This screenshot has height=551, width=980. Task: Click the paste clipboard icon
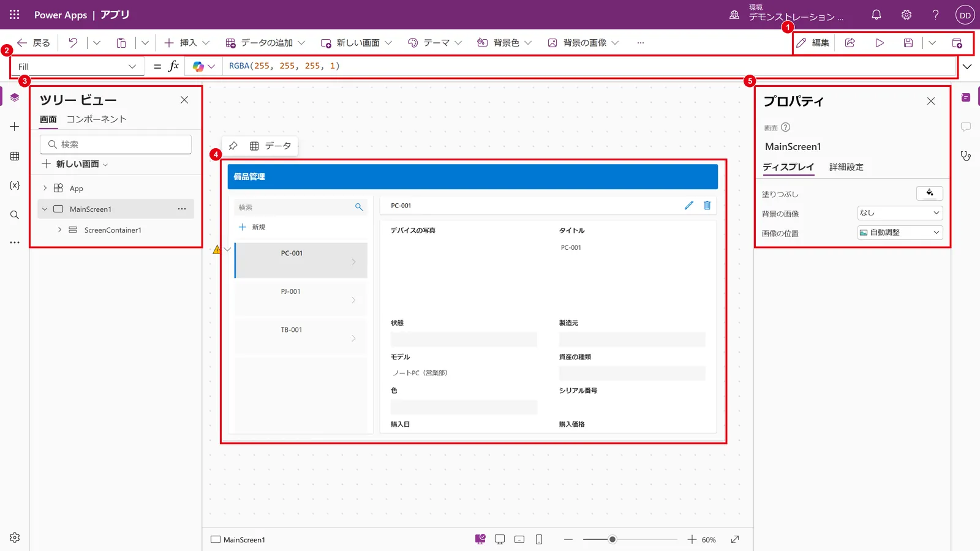point(121,43)
